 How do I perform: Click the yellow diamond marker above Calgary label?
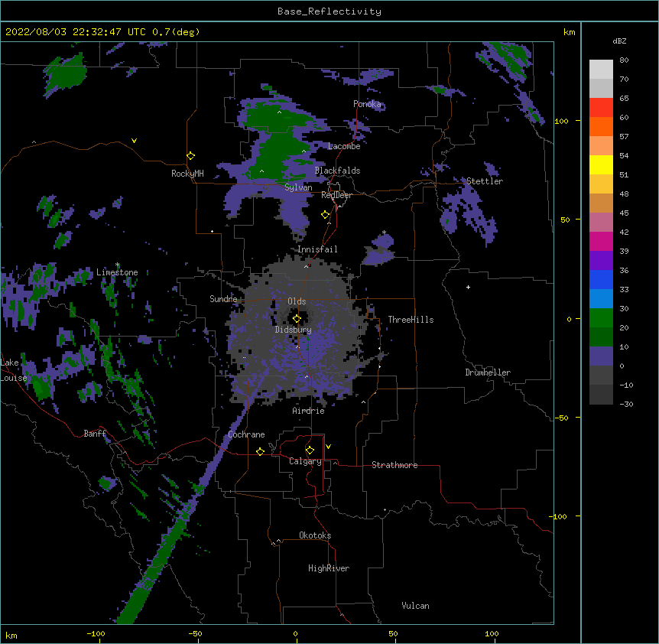click(310, 450)
